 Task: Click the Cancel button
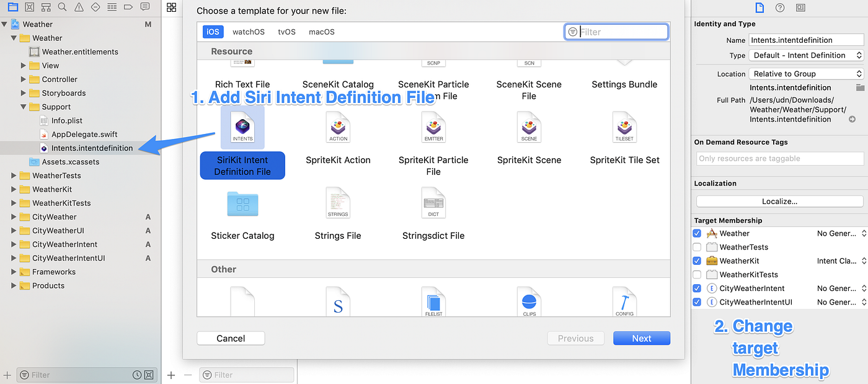(x=231, y=338)
